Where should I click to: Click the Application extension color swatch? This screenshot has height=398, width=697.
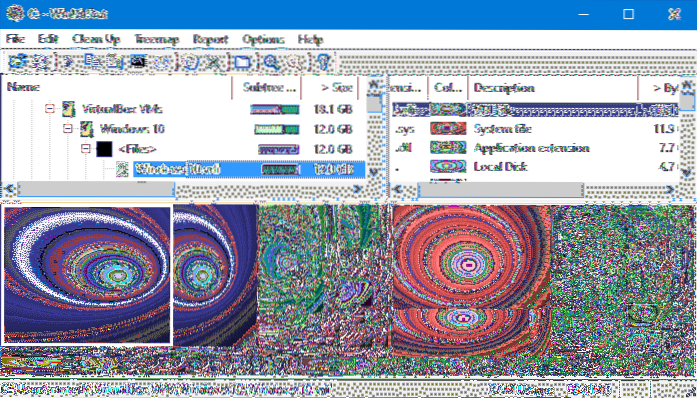[x=448, y=148]
